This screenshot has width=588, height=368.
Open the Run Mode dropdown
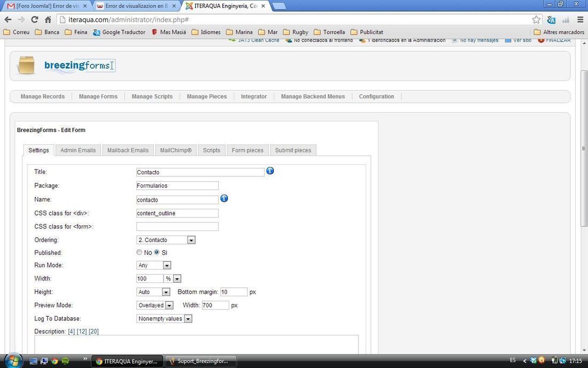coord(154,265)
